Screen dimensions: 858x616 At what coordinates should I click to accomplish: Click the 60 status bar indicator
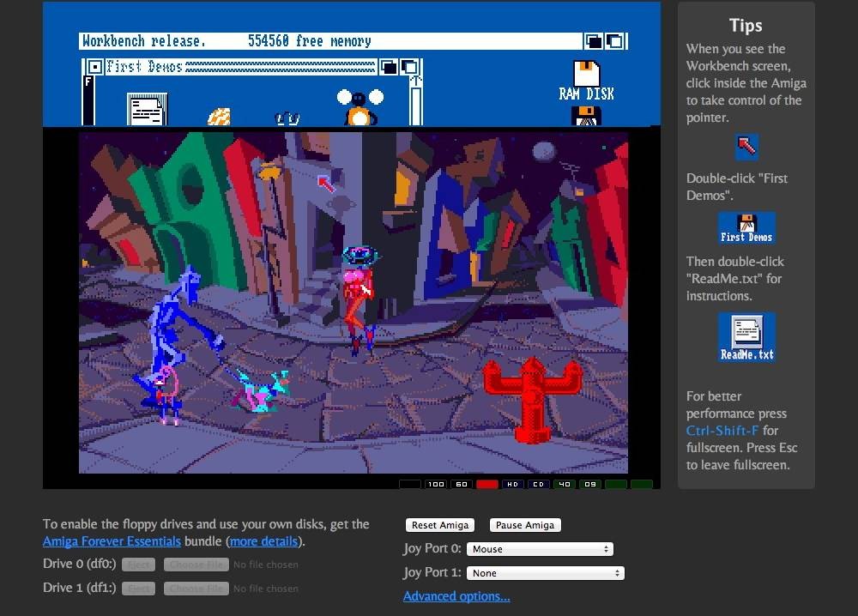[462, 484]
